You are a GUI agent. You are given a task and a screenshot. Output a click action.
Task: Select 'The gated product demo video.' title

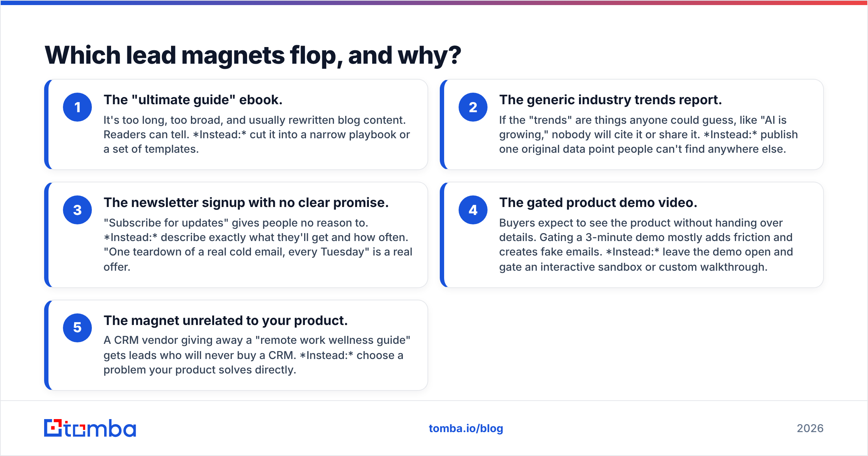tap(598, 203)
